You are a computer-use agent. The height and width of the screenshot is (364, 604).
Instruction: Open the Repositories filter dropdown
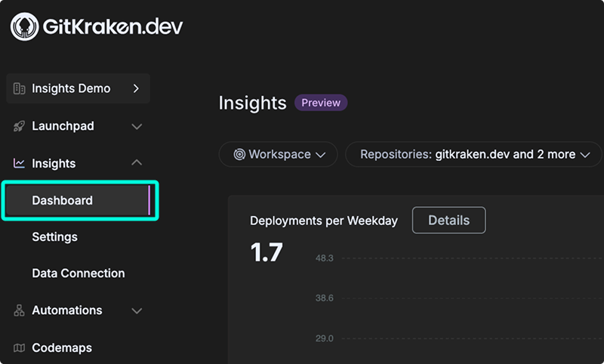473,155
